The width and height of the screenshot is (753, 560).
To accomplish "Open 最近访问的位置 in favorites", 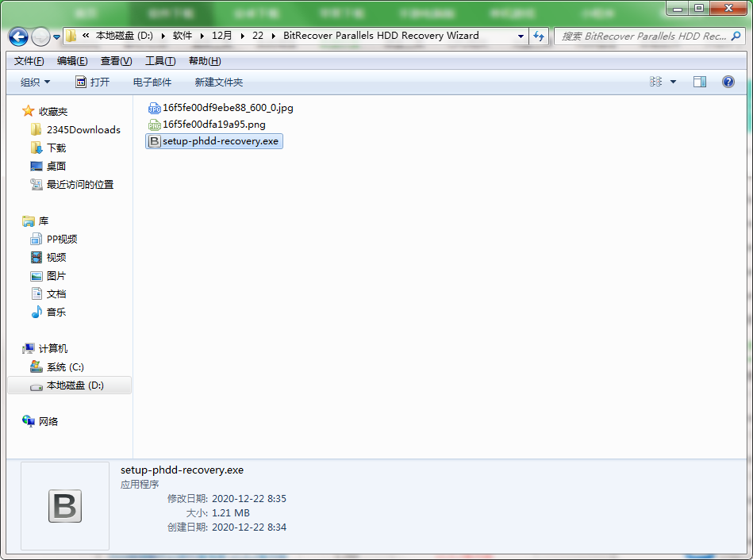I will [x=80, y=185].
